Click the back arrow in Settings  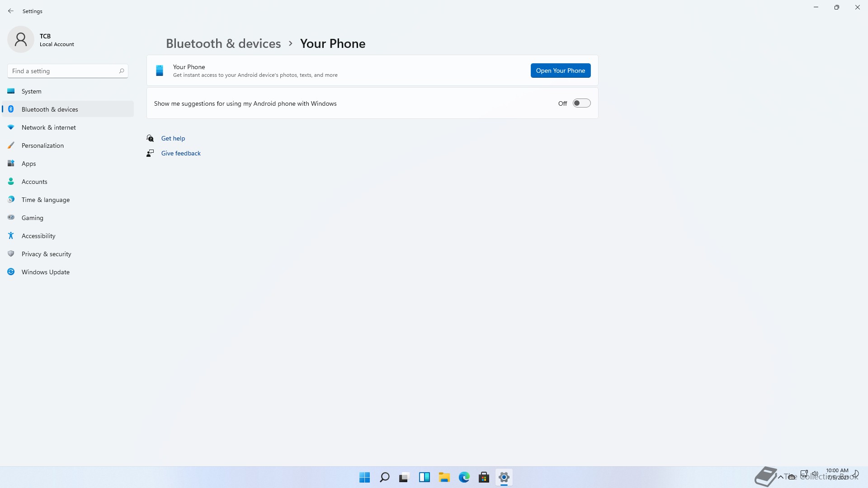pyautogui.click(x=11, y=11)
